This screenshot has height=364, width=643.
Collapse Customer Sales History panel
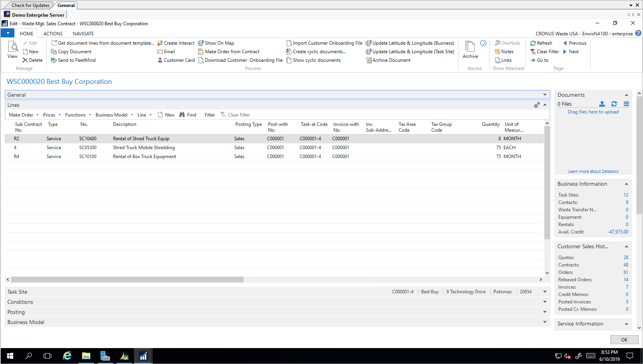click(x=626, y=246)
